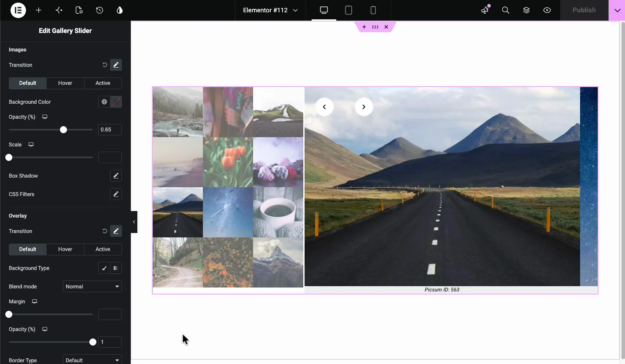Collapse the editor panel with side arrow
This screenshot has height=364, width=625.
[134, 222]
